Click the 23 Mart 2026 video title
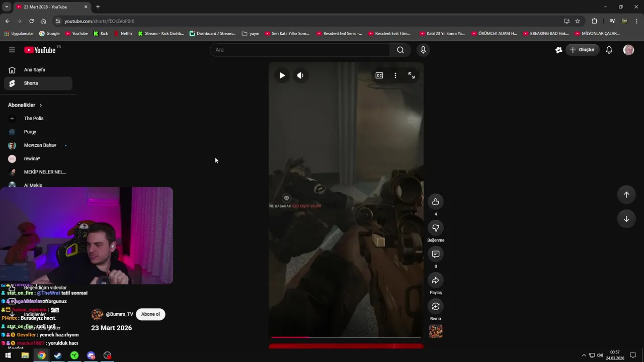The height and width of the screenshot is (362, 644). pyautogui.click(x=111, y=328)
